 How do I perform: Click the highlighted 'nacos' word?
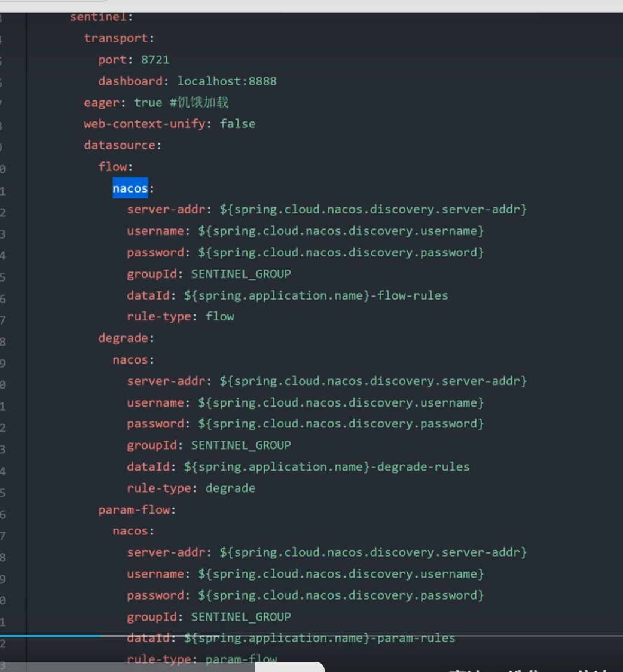(130, 188)
